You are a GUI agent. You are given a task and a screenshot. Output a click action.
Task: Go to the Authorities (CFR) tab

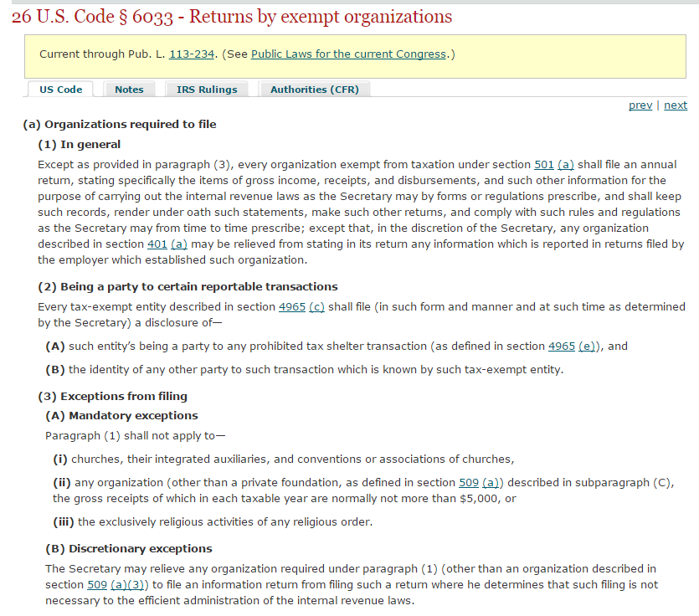pos(314,90)
